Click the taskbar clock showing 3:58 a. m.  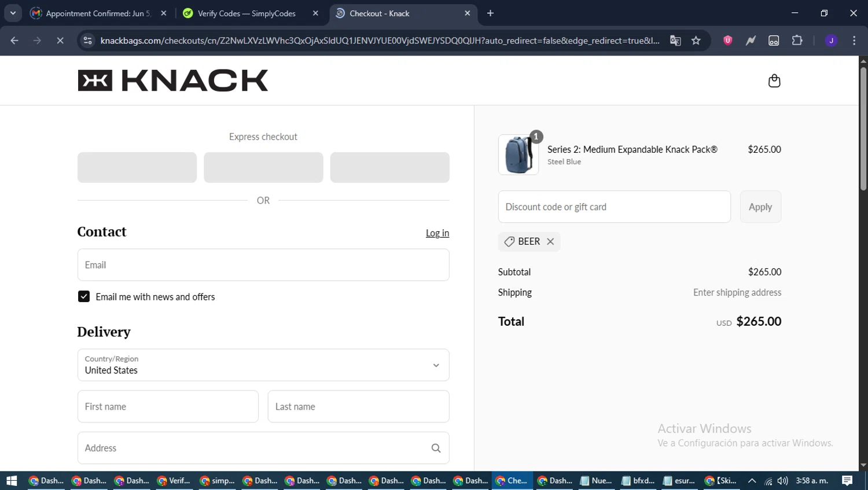[812, 481]
